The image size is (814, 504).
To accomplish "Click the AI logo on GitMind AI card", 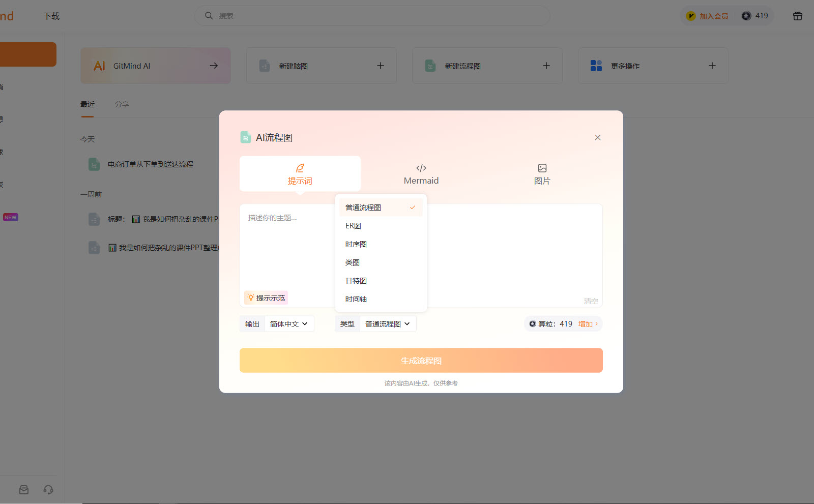I will point(99,66).
